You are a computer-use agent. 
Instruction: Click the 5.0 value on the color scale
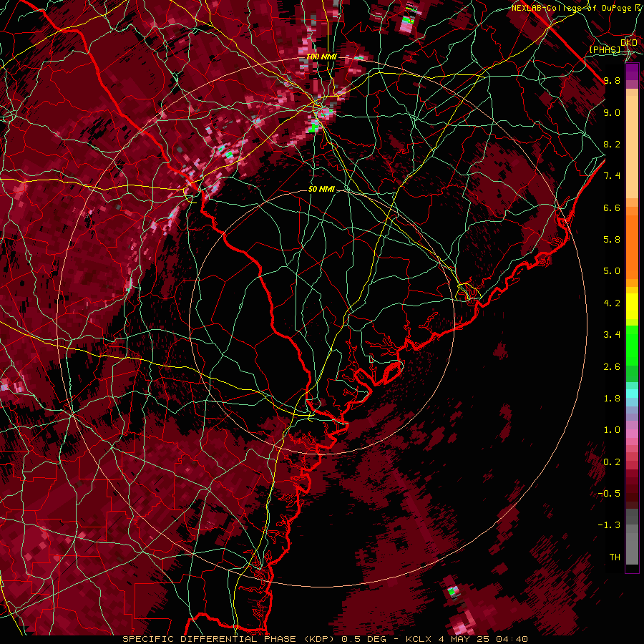[x=612, y=271]
